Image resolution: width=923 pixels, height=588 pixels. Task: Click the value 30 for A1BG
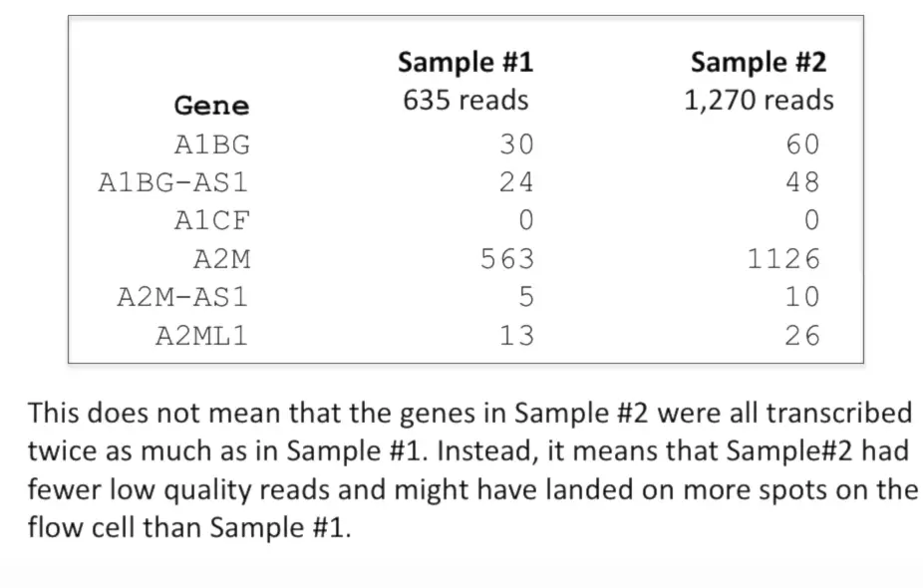coord(516,145)
